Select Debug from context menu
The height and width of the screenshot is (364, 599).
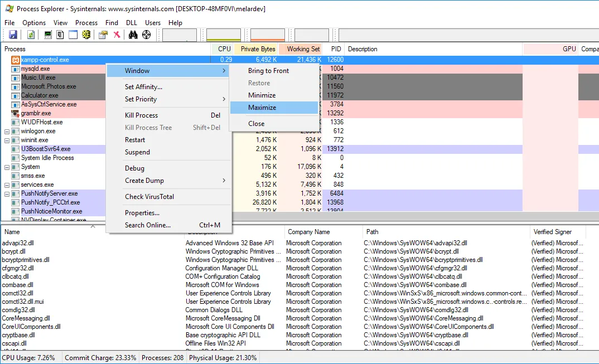pos(168,168)
